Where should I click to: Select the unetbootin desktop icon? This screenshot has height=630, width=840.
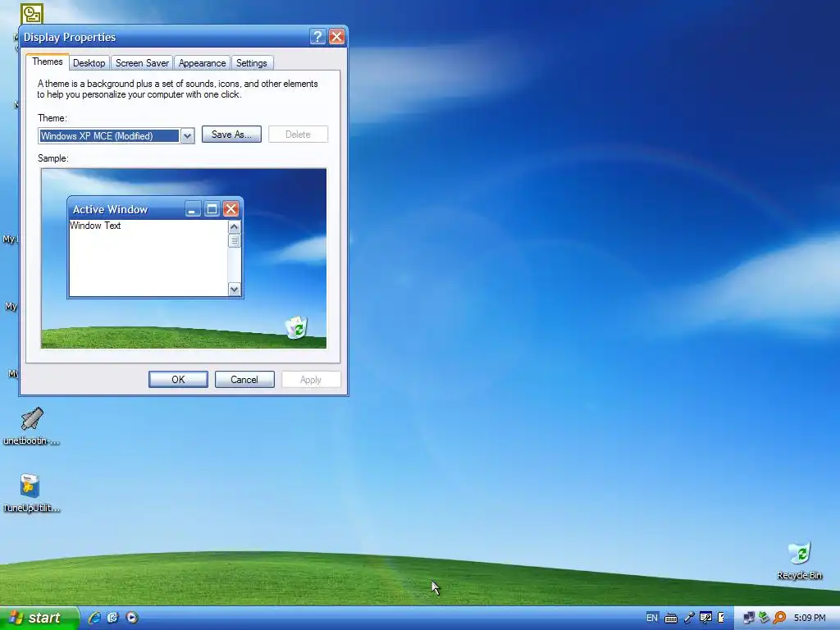coord(32,427)
